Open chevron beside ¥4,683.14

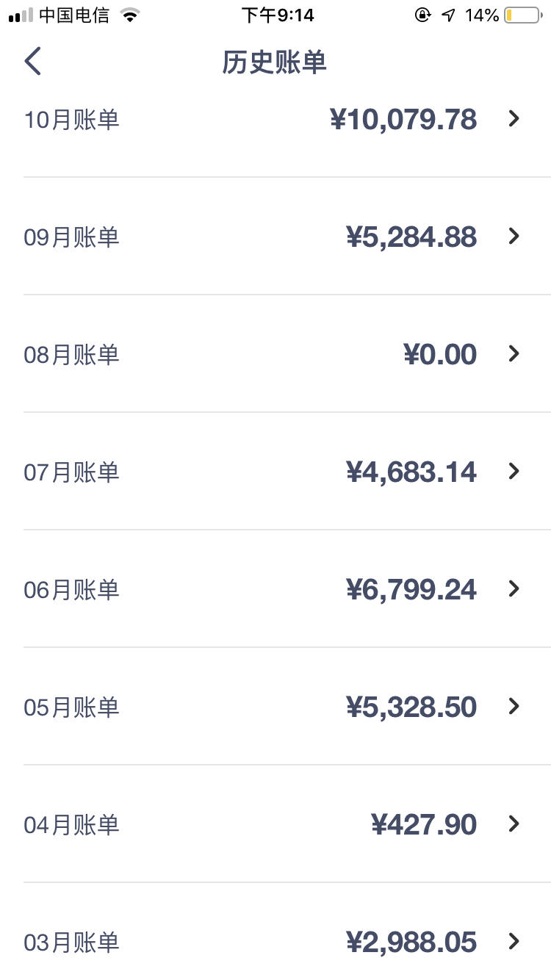[514, 471]
